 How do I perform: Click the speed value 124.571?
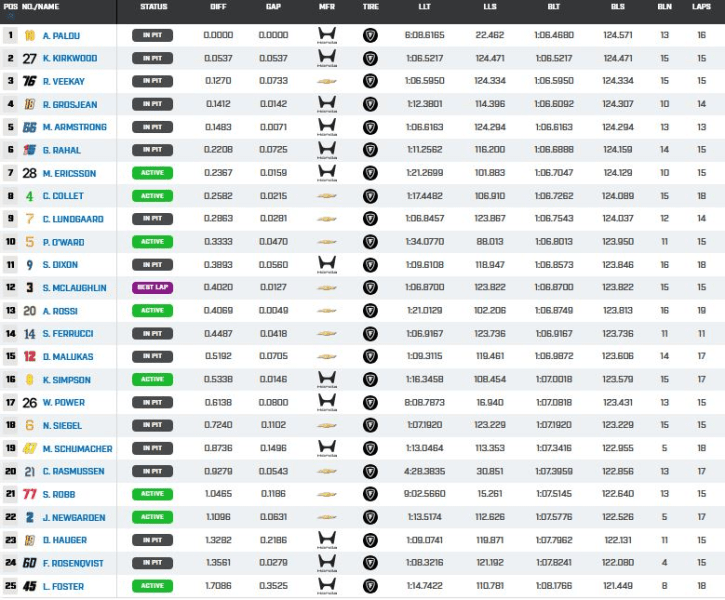coord(618,35)
